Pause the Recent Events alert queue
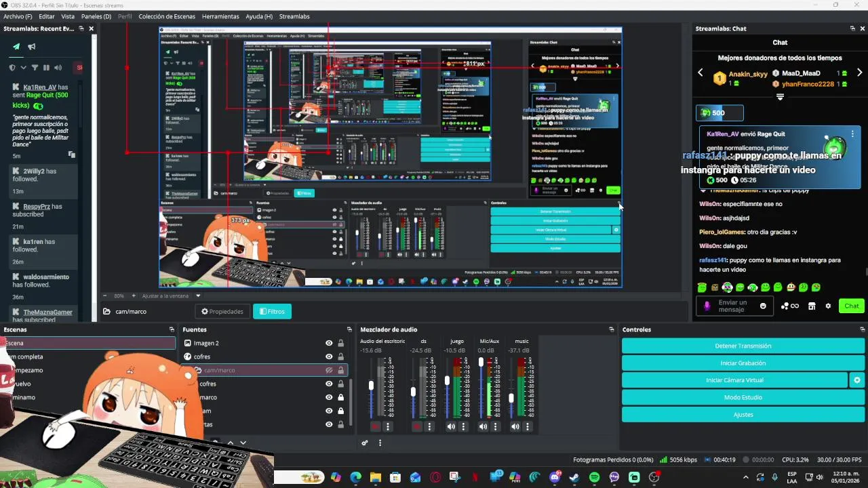This screenshot has width=868, height=488. (46, 68)
